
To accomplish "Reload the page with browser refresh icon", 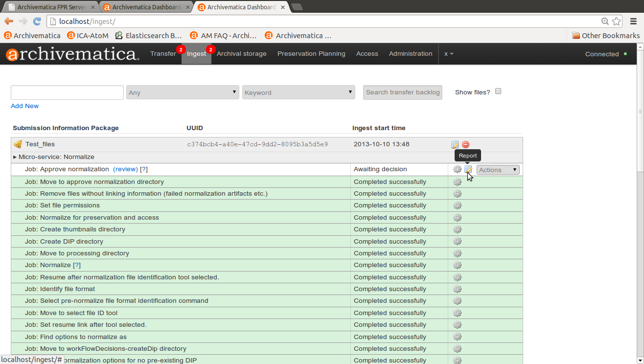I will point(37,22).
